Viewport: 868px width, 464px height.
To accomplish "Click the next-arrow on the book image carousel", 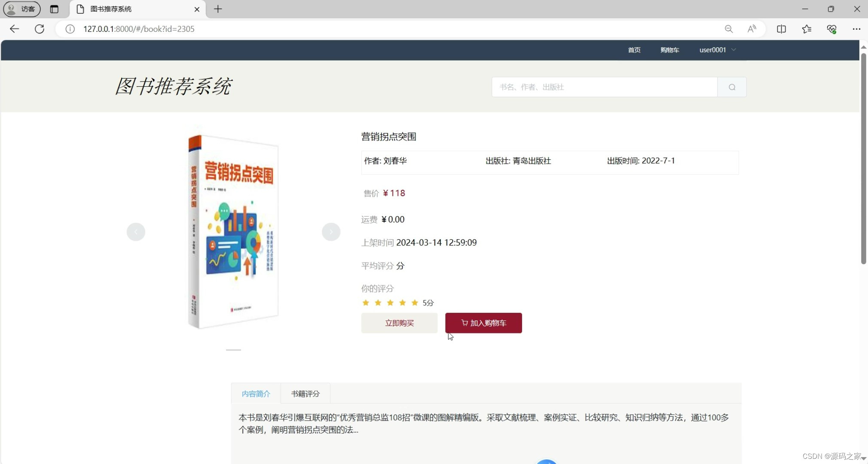I will 331,232.
